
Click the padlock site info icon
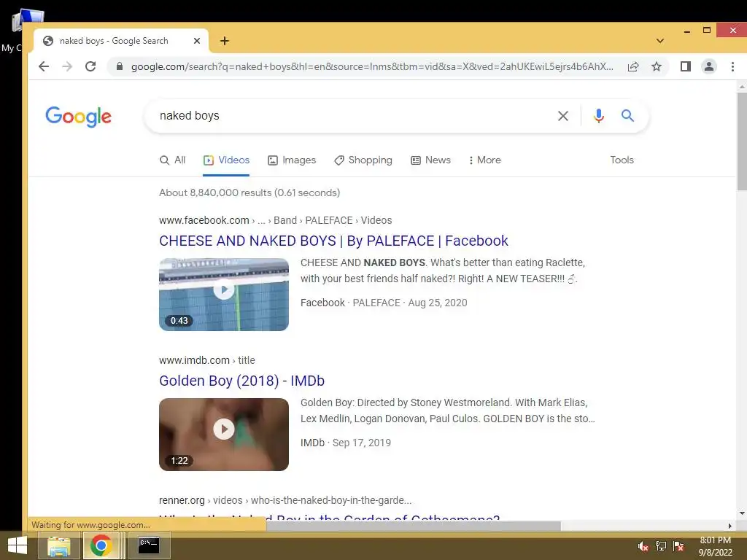point(120,66)
